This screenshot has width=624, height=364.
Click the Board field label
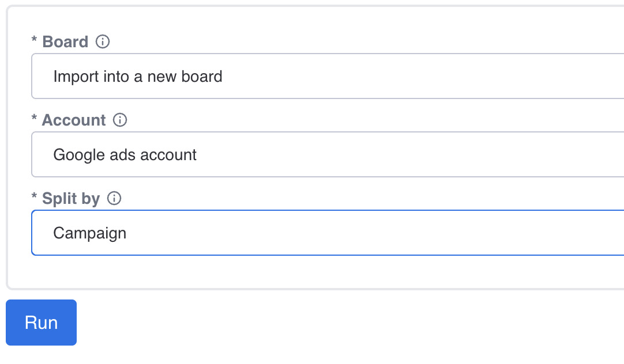[65, 41]
